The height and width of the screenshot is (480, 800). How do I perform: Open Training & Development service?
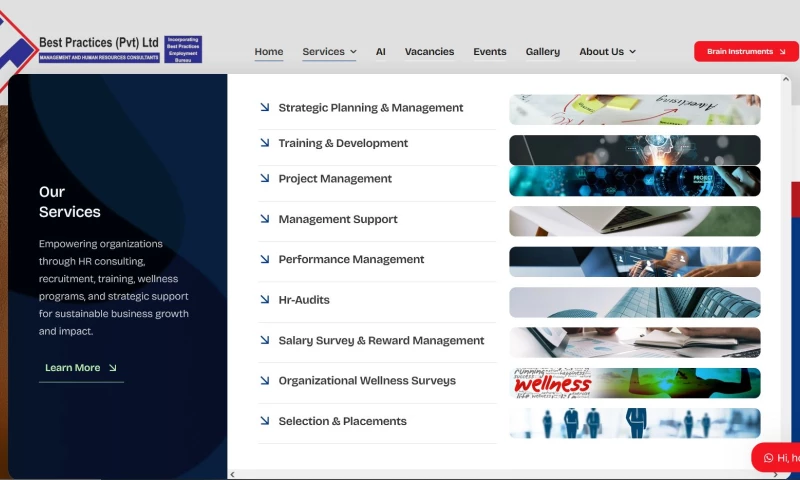(343, 143)
